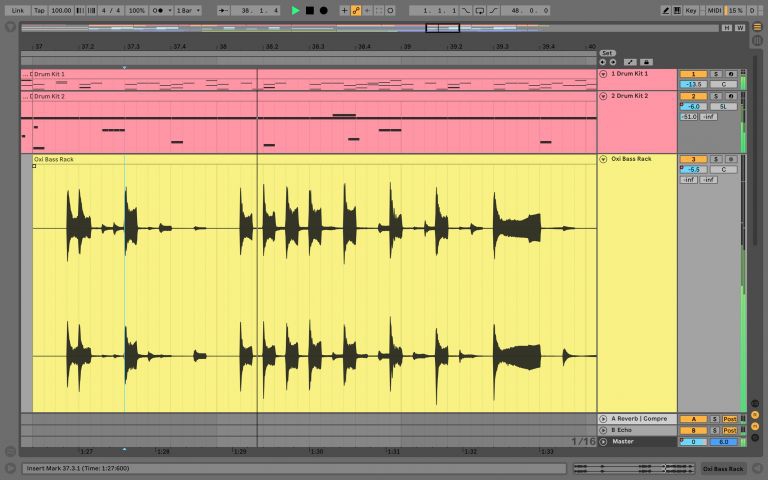Click the Arrangement Record button
768x480 pixels.
pos(323,10)
